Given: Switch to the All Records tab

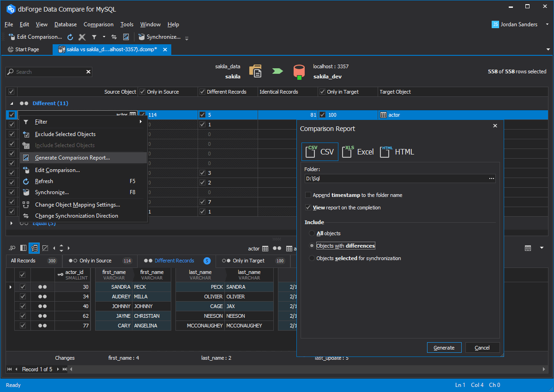Looking at the screenshot, I should click(x=34, y=261).
